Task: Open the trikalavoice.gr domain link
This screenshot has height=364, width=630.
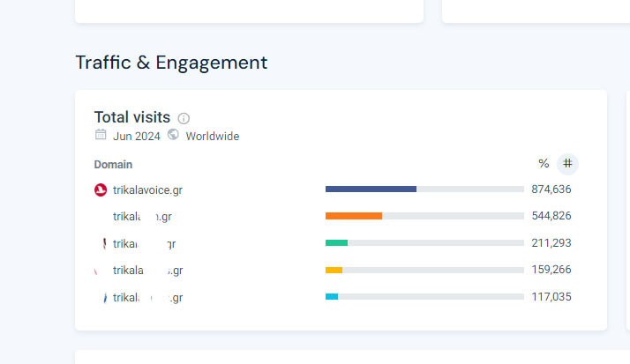Action: click(147, 189)
